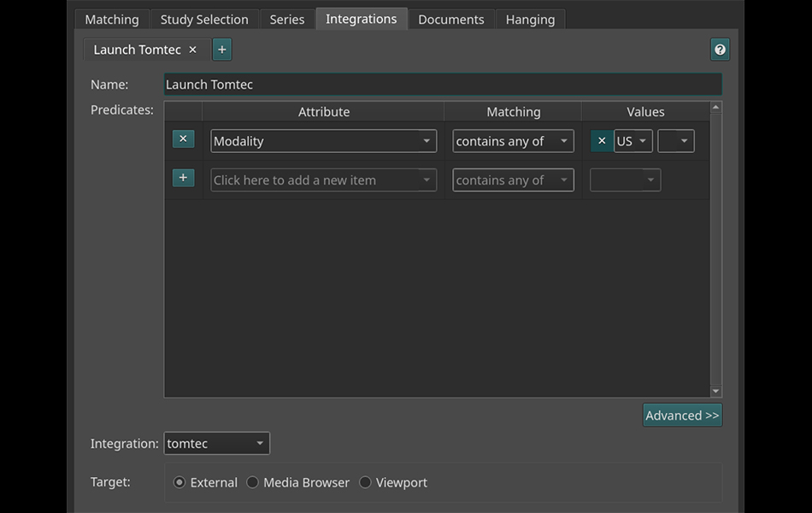The image size is (812, 513).
Task: Switch to the Series tab
Action: click(287, 19)
